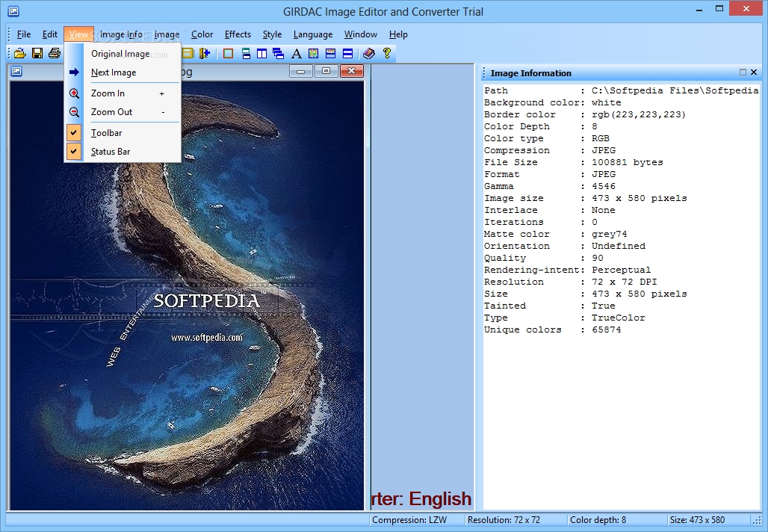Close the open View menu
Screen dimensions: 768x532
(78, 34)
